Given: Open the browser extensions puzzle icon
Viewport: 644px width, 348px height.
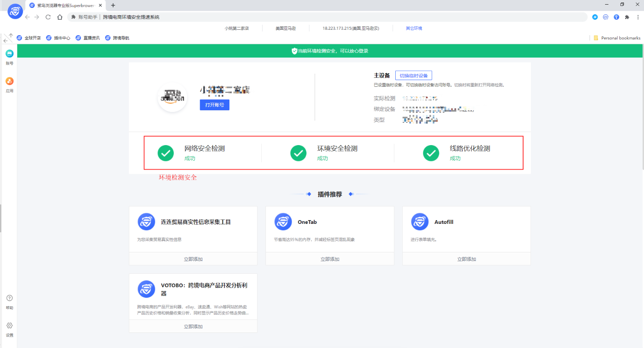Looking at the screenshot, I should point(627,17).
